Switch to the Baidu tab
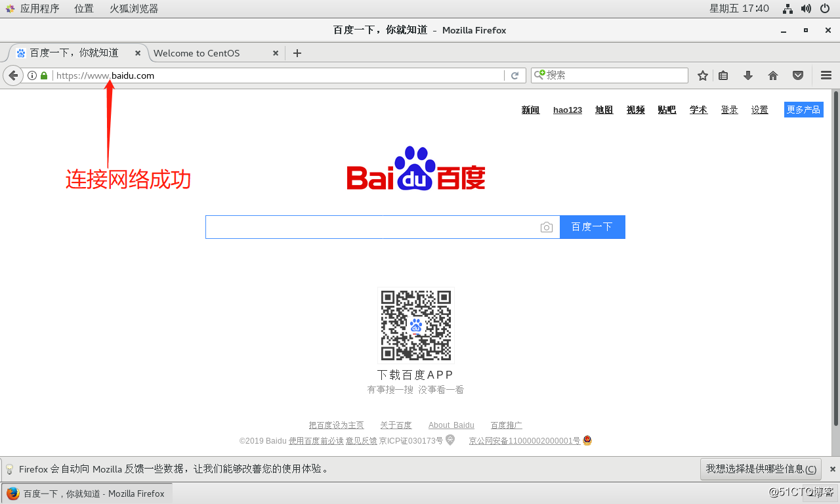840x504 pixels. tap(74, 53)
